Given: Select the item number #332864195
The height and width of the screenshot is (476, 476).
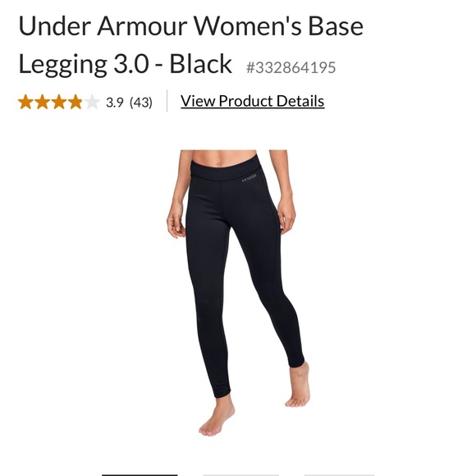Looking at the screenshot, I should (x=291, y=67).
